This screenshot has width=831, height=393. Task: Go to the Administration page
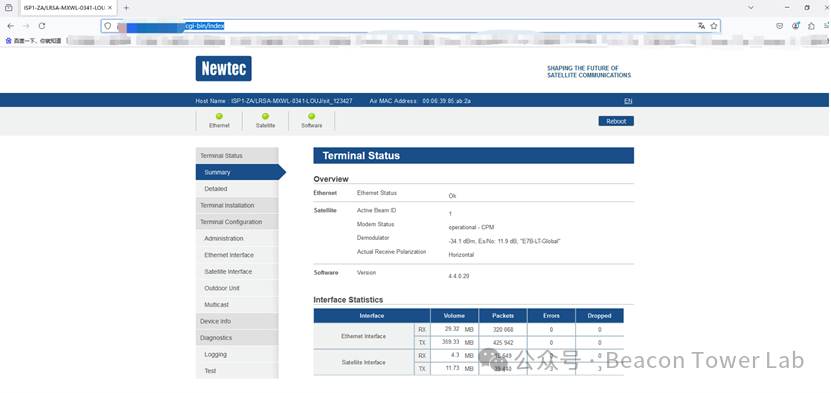[237, 238]
